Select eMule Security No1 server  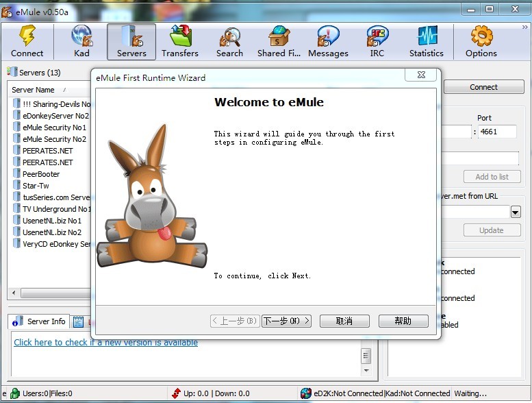[54, 127]
